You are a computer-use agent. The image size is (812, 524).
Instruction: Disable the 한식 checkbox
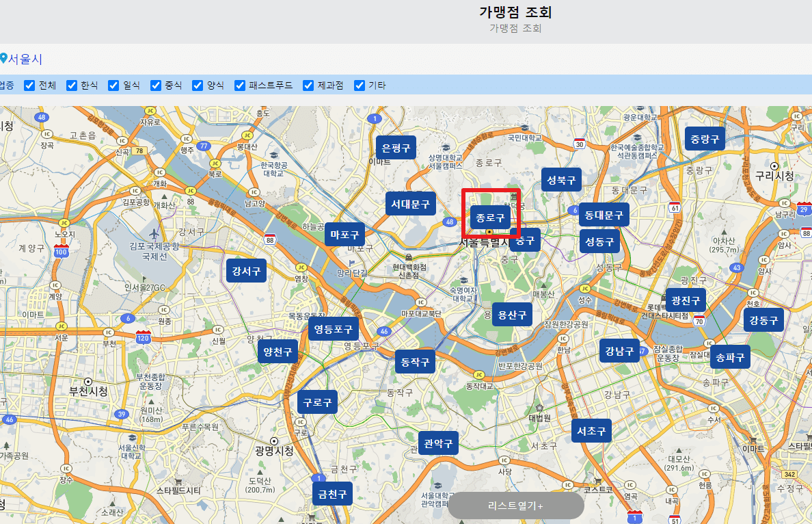click(x=71, y=85)
